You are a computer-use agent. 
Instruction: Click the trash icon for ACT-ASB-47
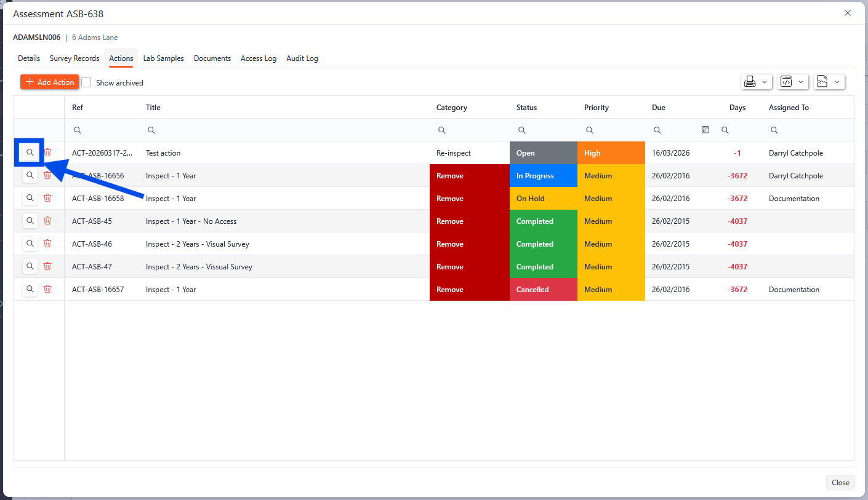pyautogui.click(x=47, y=266)
